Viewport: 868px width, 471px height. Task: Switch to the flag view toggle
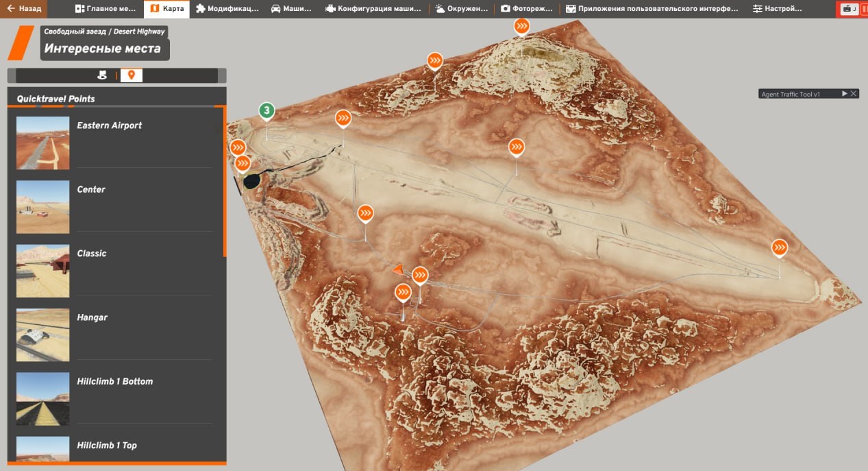[101, 75]
